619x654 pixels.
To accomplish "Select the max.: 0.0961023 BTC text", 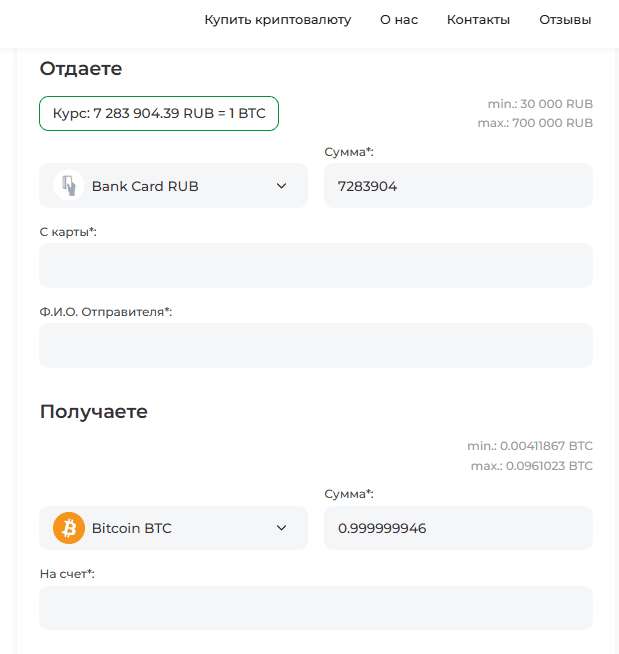I will click(532, 465).
